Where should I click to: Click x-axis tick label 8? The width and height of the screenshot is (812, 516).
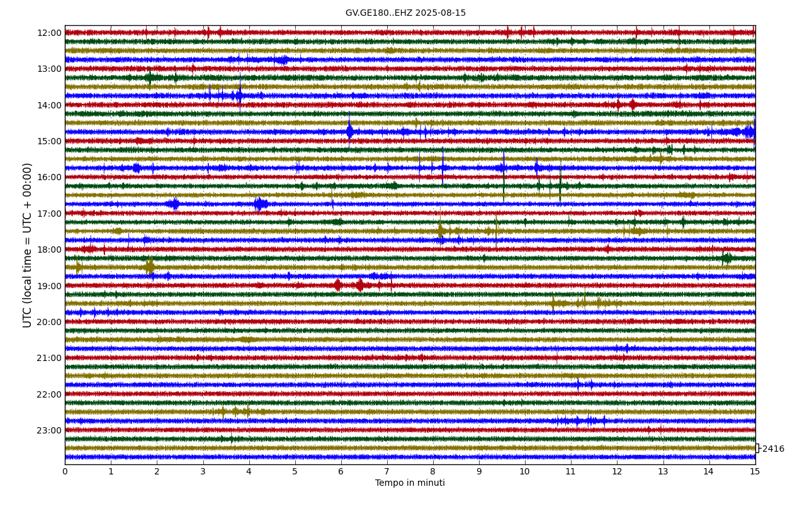click(433, 471)
